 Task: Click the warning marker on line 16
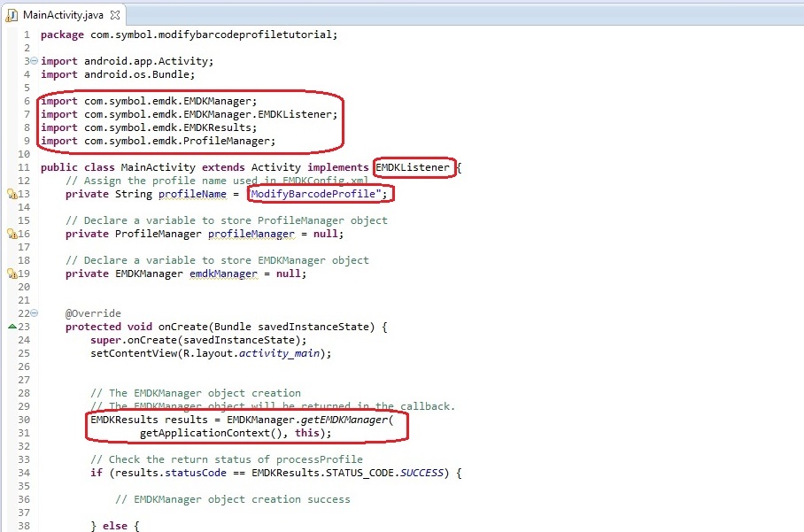[x=12, y=235]
